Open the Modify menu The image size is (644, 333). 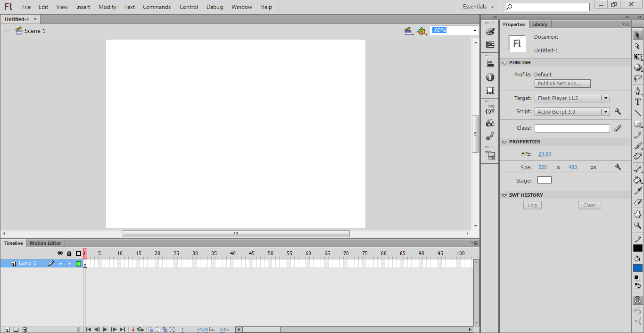tap(107, 7)
